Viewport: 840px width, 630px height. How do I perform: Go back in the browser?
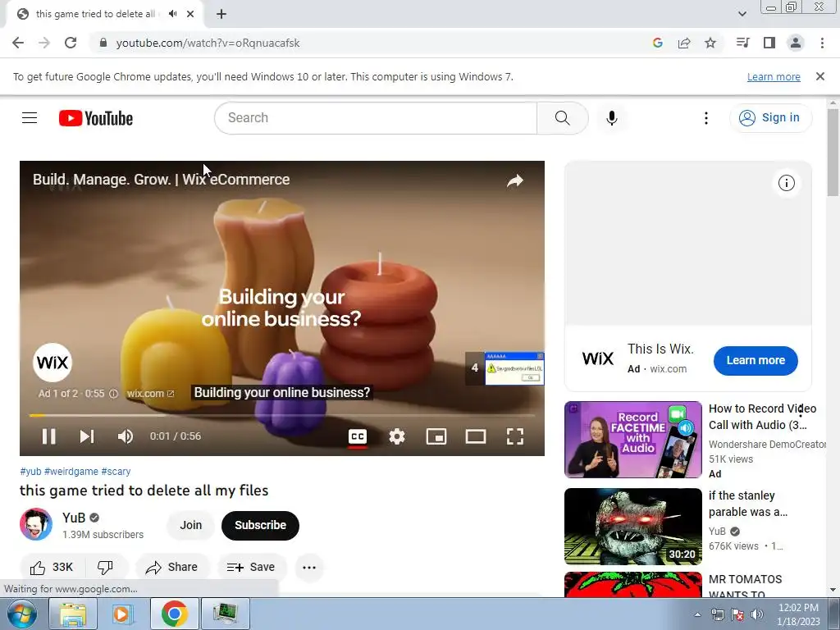pyautogui.click(x=18, y=43)
